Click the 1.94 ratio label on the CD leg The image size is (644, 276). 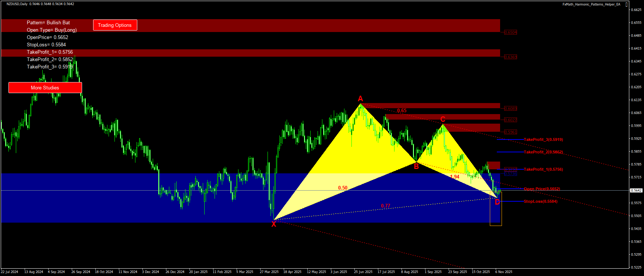454,177
